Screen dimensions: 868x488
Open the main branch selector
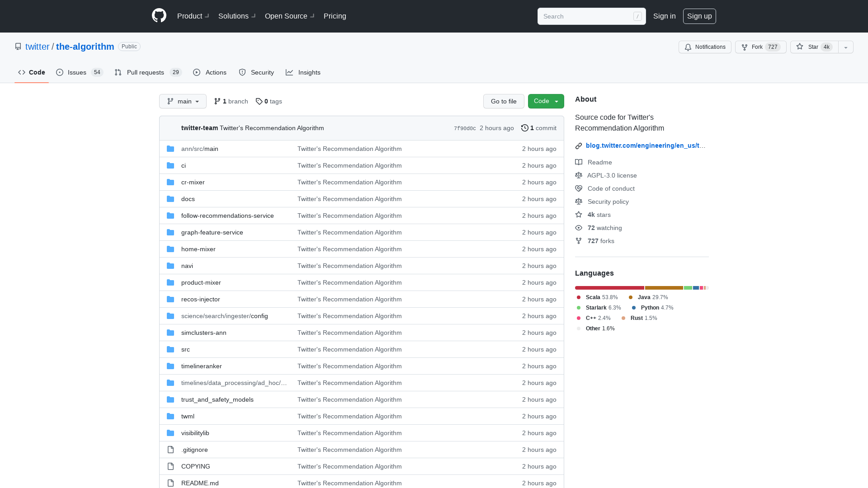click(183, 101)
